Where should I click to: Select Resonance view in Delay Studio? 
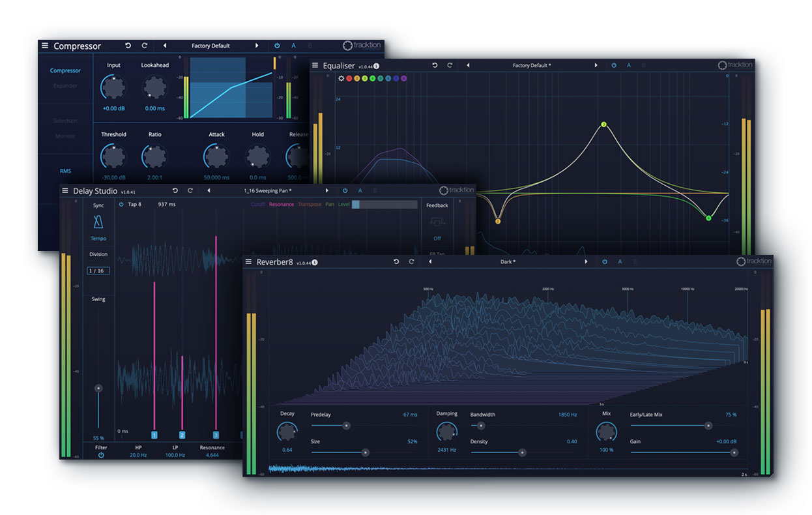tap(282, 205)
